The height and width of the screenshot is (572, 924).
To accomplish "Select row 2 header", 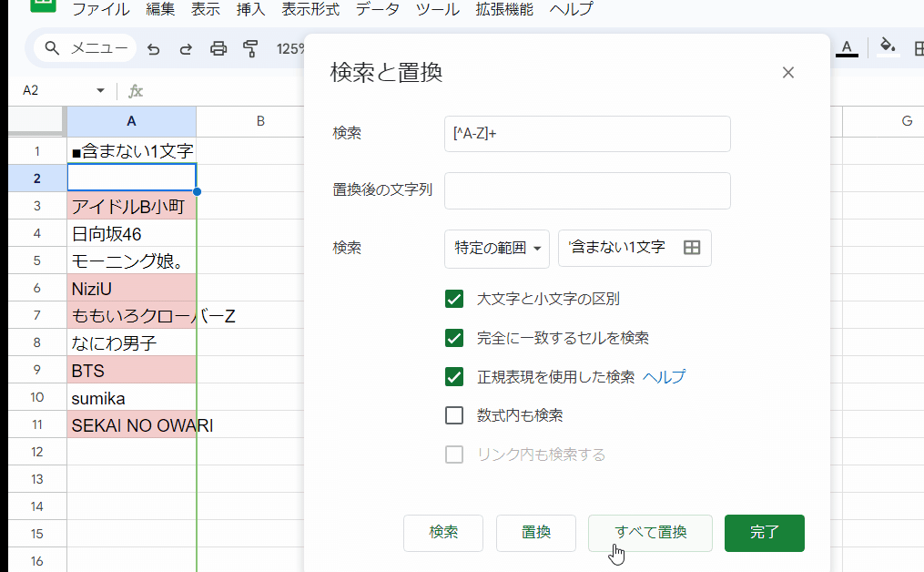I will point(37,179).
